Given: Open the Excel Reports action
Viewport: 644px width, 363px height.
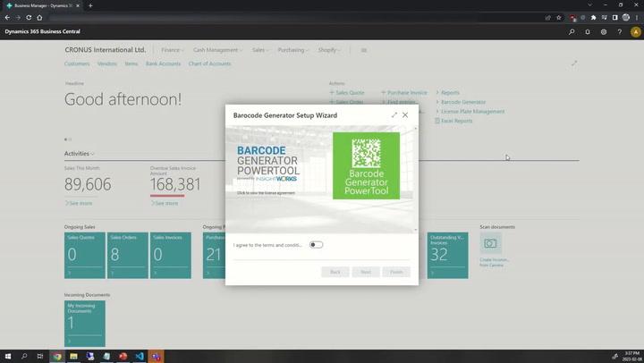Looking at the screenshot, I should (453, 121).
